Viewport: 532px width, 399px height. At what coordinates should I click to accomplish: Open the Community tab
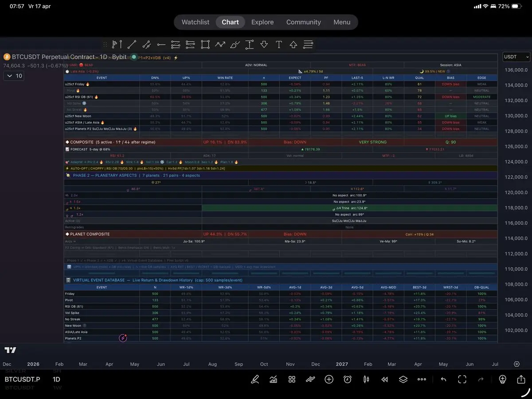[303, 22]
